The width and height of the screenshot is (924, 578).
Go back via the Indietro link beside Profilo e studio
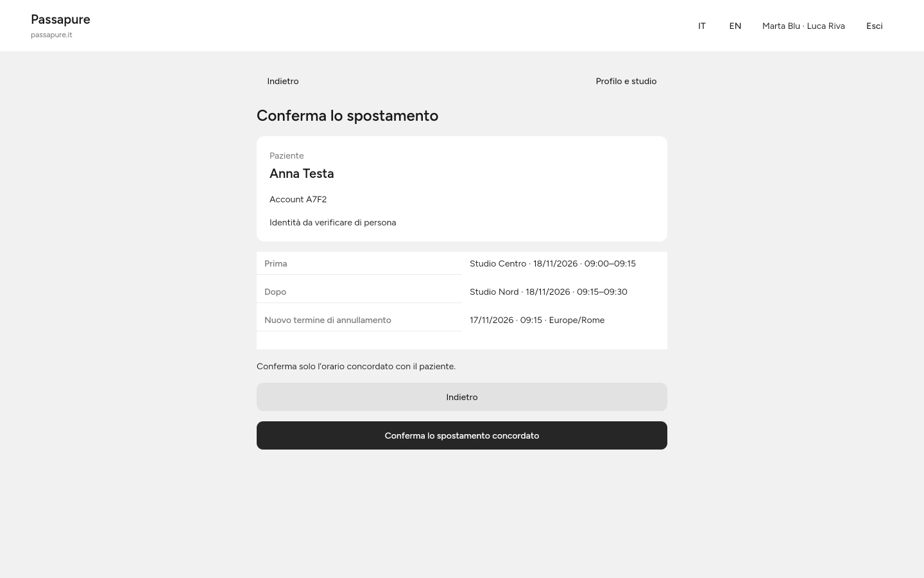point(283,81)
